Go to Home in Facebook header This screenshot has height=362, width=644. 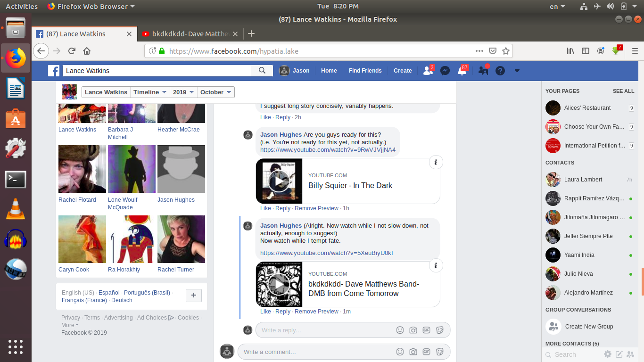(x=329, y=71)
